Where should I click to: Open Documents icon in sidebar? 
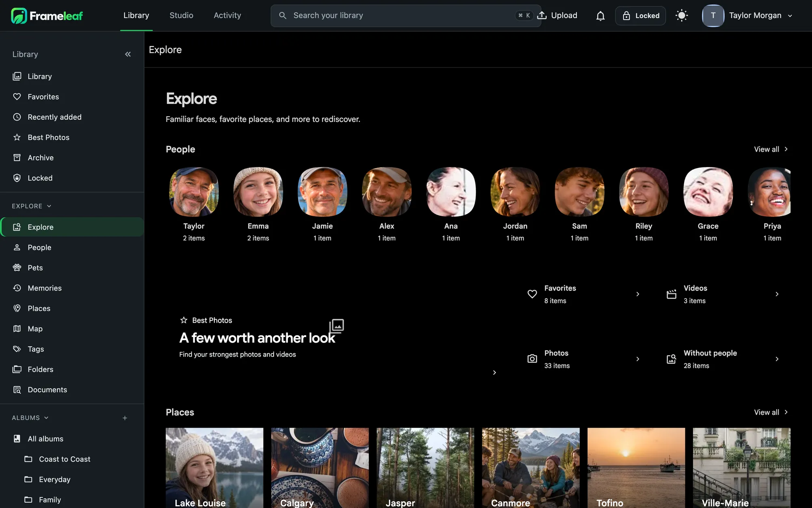tap(17, 389)
